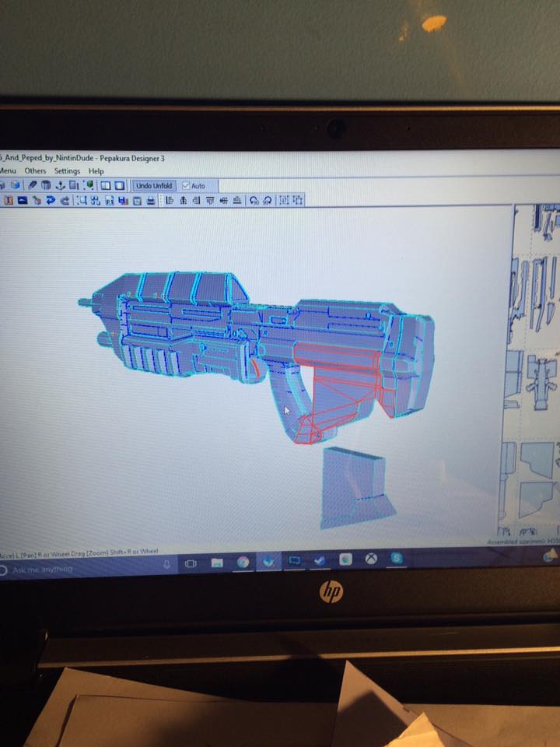
Task: Click the grouped squares icon in second toolbar
Action: 96,201
